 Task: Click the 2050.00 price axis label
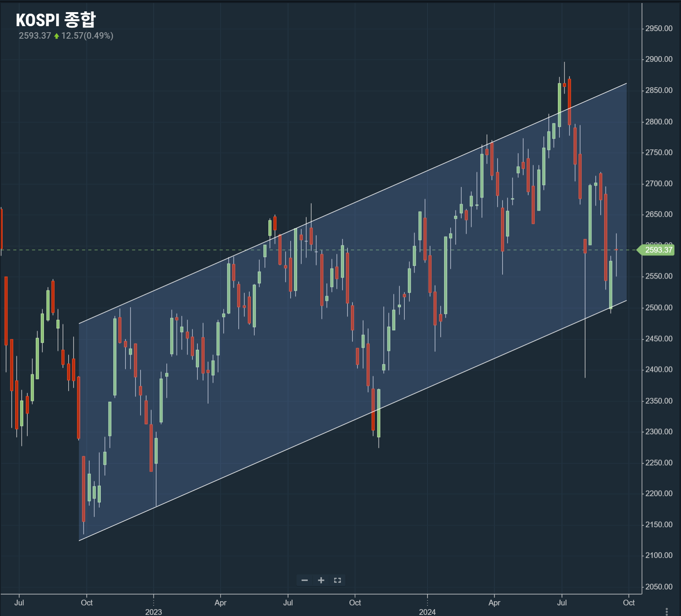[x=659, y=587]
